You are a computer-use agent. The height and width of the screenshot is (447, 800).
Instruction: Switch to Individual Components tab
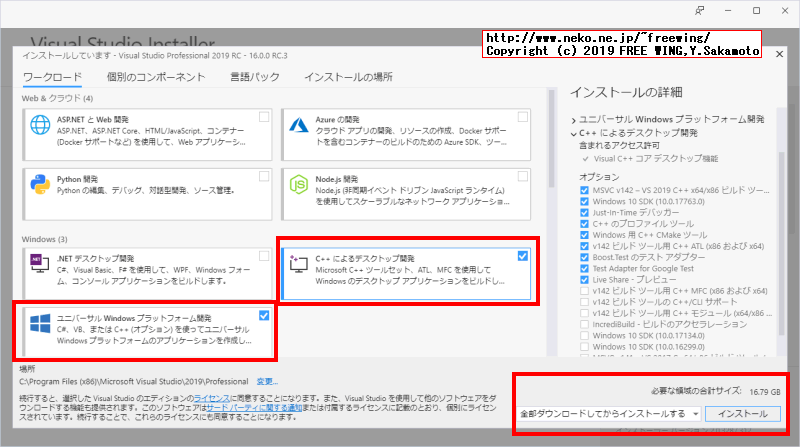pyautogui.click(x=156, y=77)
